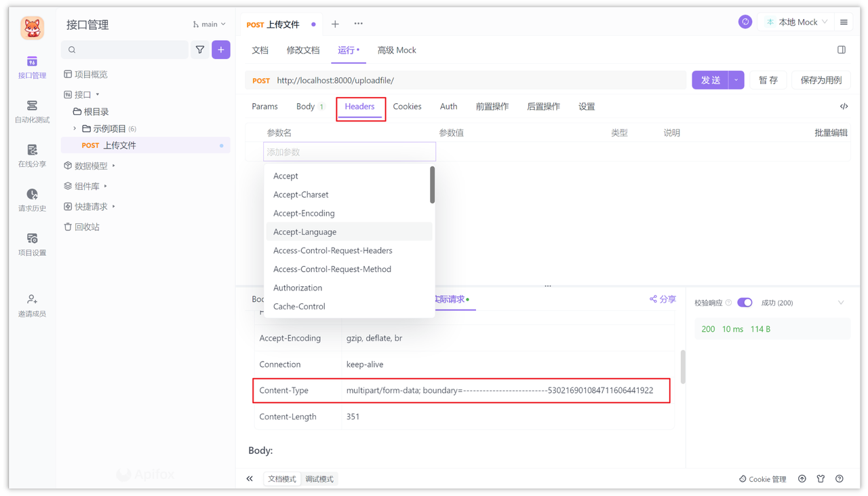Open 本地 Mock environment dropdown
This screenshot has height=496, width=868.
pyautogui.click(x=797, y=22)
